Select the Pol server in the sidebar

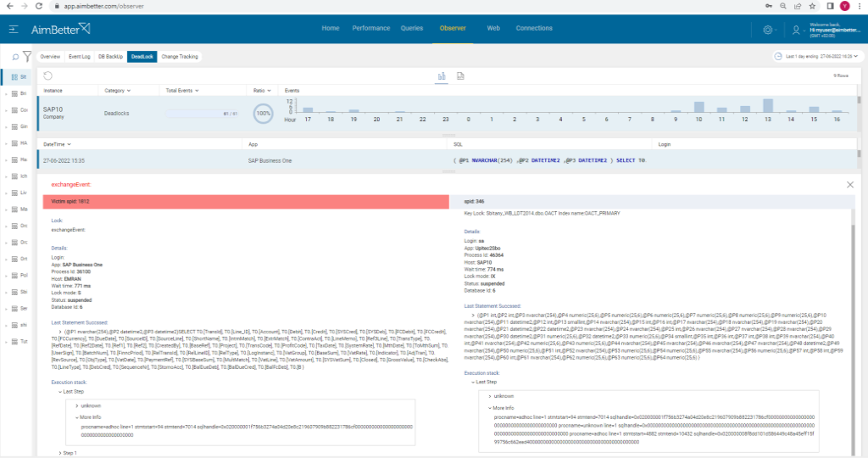pos(19,276)
